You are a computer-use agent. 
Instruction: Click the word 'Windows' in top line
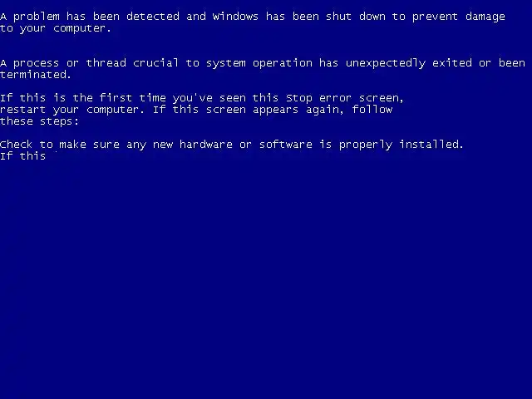point(235,17)
